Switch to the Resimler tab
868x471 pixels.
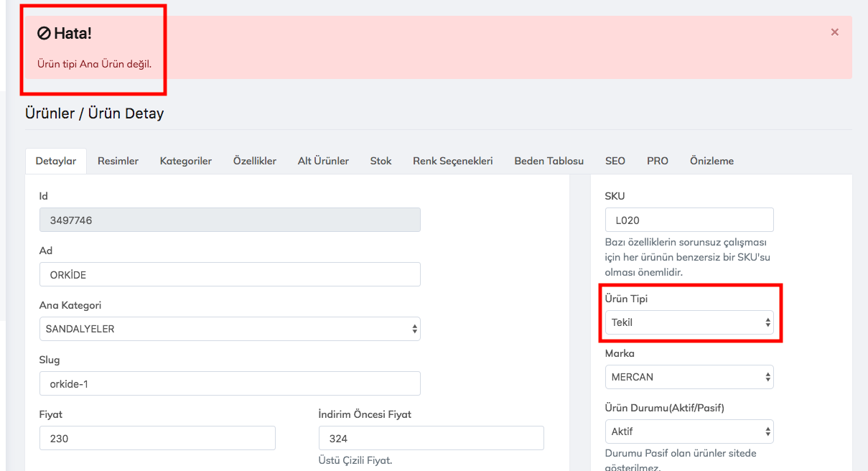coord(118,161)
